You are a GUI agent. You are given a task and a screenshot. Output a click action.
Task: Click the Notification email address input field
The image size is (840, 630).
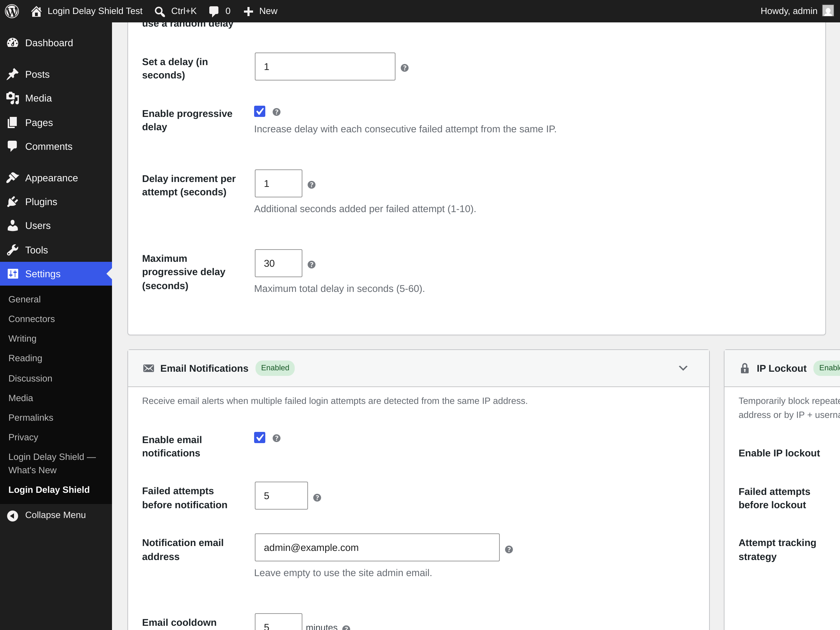(x=377, y=547)
